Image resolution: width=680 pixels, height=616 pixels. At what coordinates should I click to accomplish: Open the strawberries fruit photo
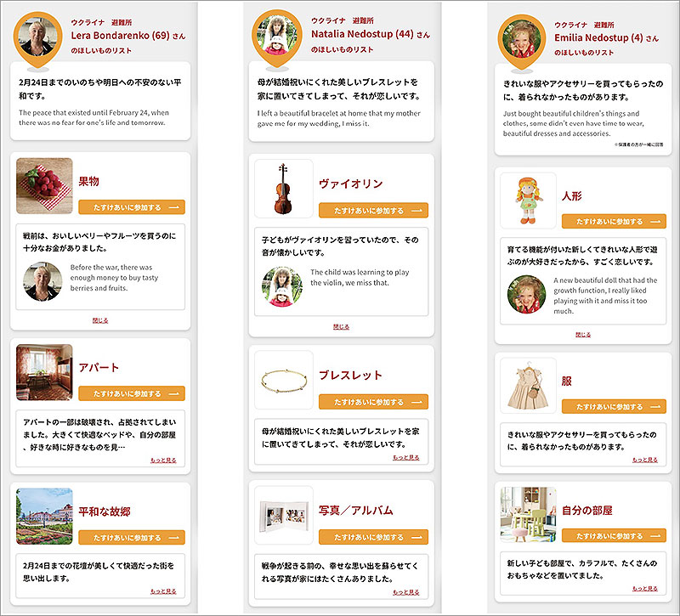[44, 186]
